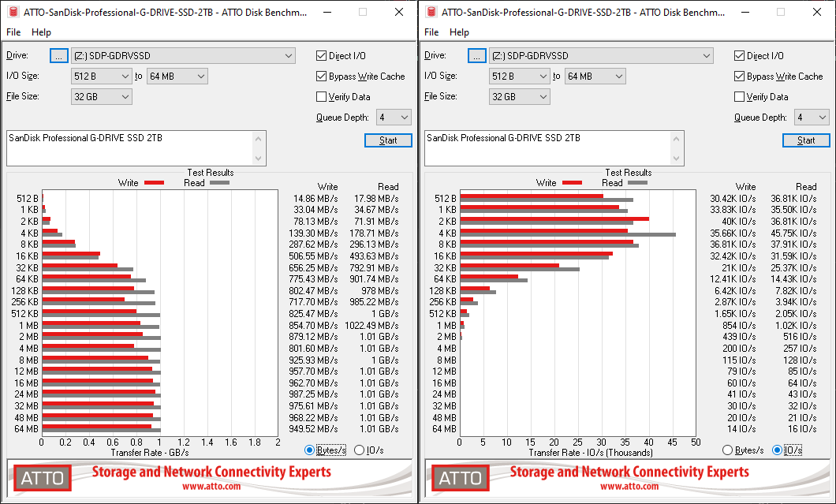Screen dimensions: 836x504
Task: Click the '45.75K IO/s' read result
Action: (794, 233)
